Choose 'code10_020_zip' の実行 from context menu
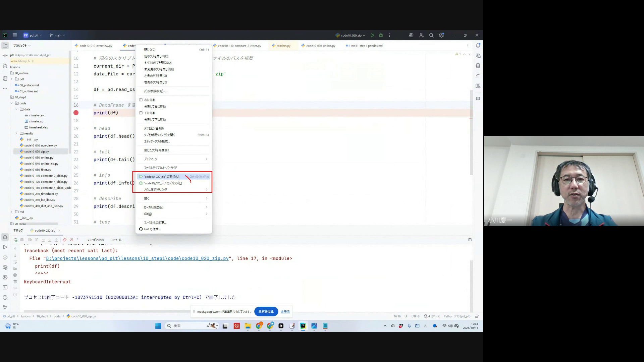 click(x=162, y=177)
